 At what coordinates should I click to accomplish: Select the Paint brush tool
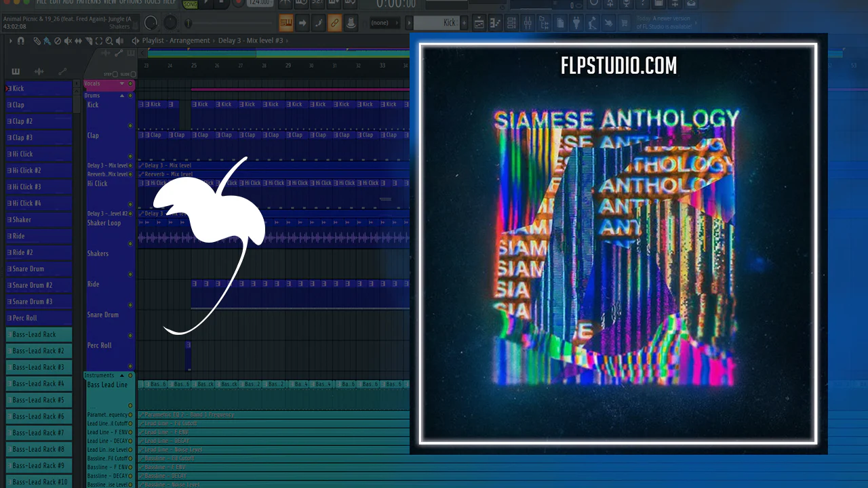[46, 41]
